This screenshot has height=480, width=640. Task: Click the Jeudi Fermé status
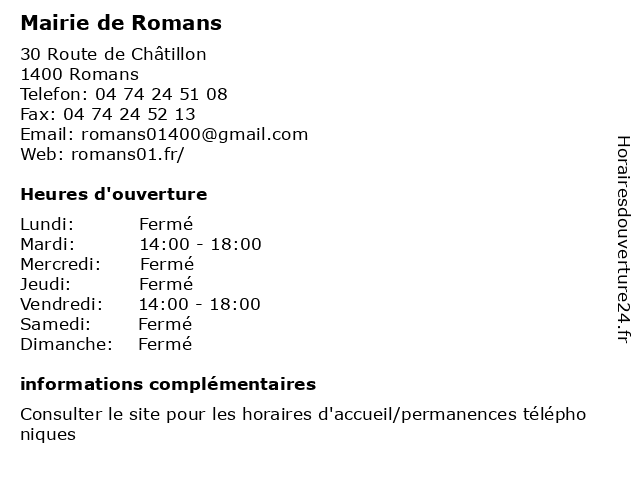(166, 284)
